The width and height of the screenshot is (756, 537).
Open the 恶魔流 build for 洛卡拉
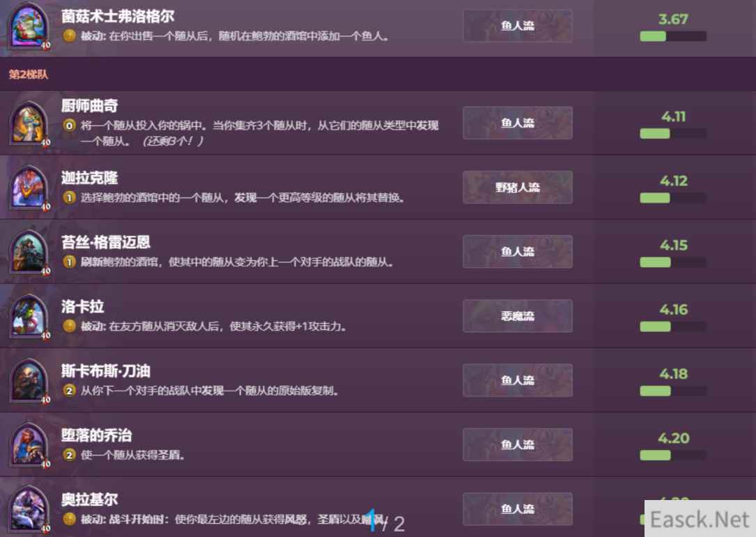click(x=517, y=315)
